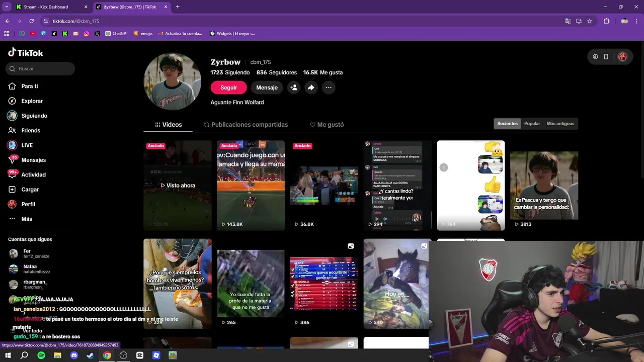Open the TikTok logo home link
This screenshot has width=644, height=362.
coord(25,53)
